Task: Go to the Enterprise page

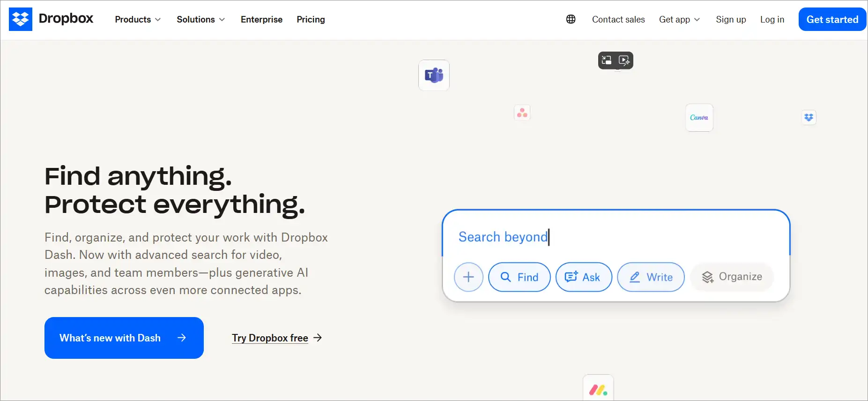Action: pyautogui.click(x=261, y=19)
